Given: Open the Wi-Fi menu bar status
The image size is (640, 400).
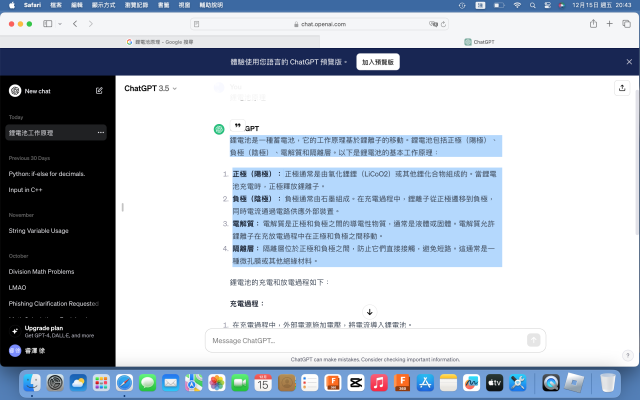Looking at the screenshot, I should [517, 5].
